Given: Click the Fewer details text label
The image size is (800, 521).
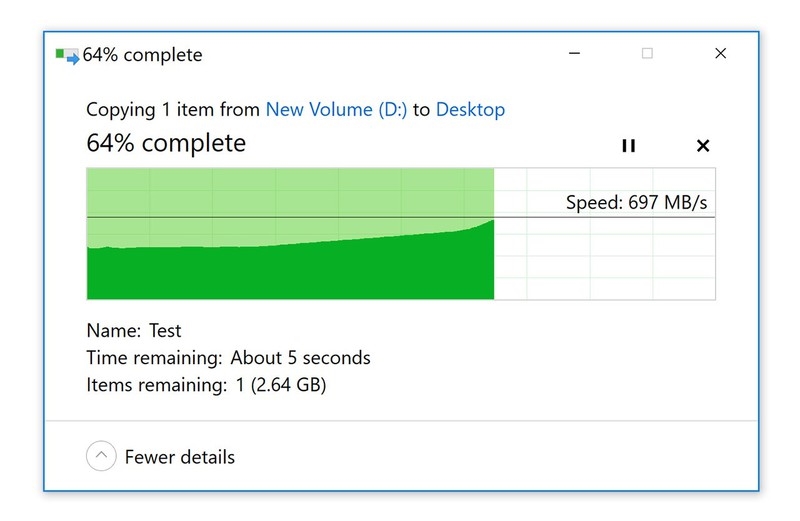Looking at the screenshot, I should 180,457.
